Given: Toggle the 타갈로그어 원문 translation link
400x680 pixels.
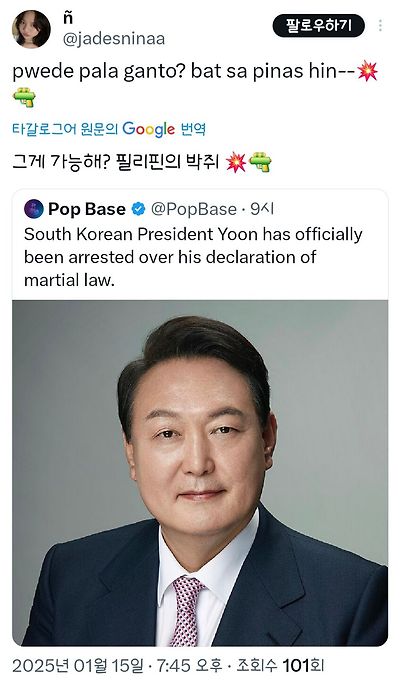Looking at the screenshot, I should (x=65, y=129).
